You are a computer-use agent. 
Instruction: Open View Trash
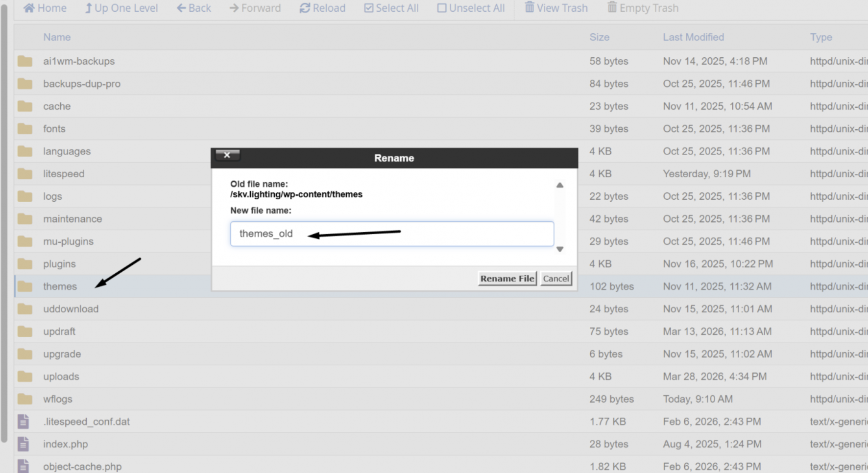pyautogui.click(x=556, y=8)
